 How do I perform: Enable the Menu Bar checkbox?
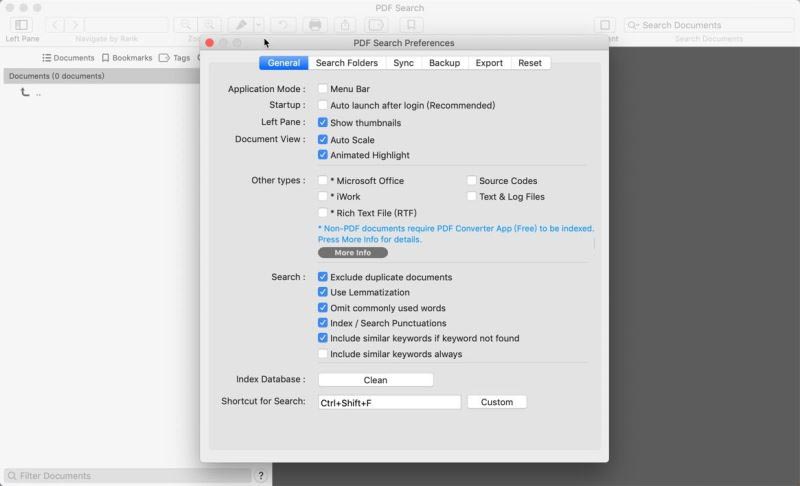point(322,89)
